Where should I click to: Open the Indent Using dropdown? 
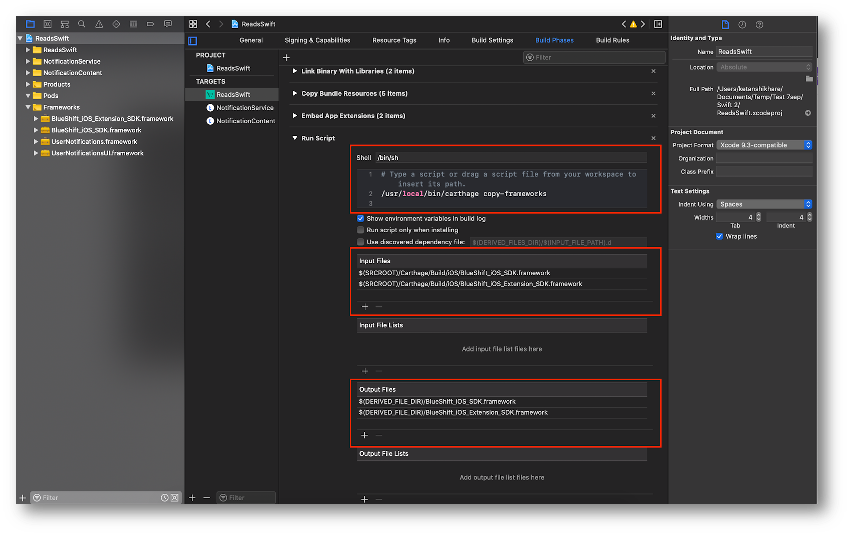764,204
